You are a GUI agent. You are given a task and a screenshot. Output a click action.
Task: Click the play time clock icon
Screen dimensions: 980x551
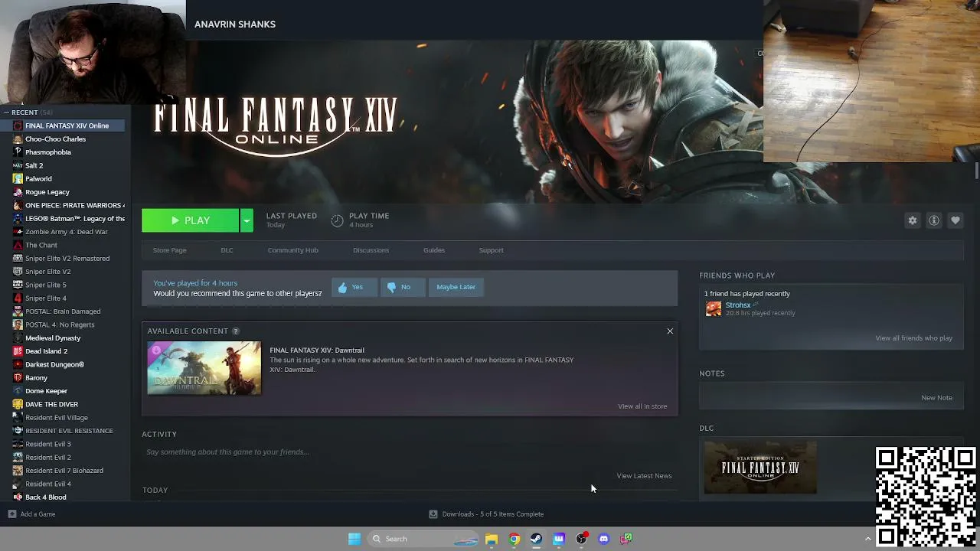(x=337, y=220)
